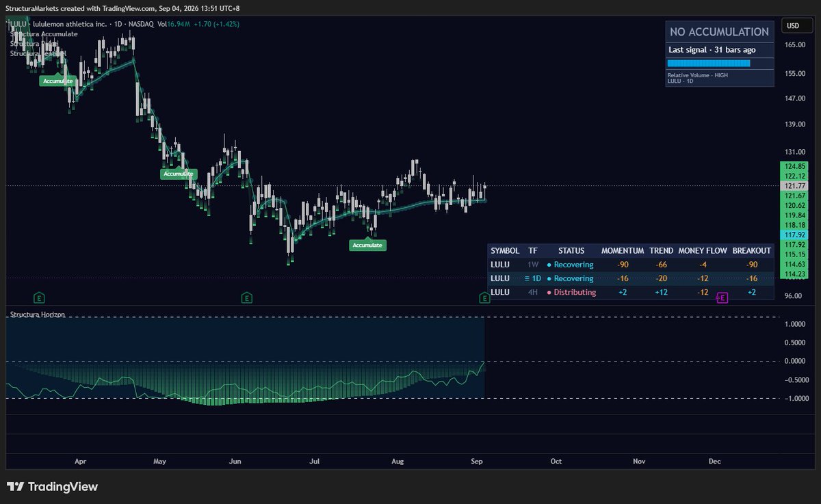Click the 1D timeframe cell
This screenshot has height=504, width=821.
coord(533,278)
